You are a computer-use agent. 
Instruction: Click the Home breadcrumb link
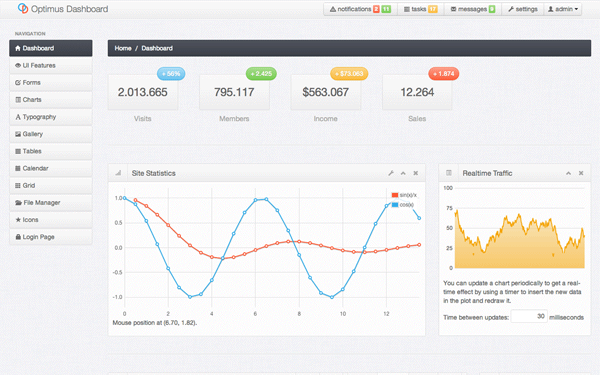123,48
